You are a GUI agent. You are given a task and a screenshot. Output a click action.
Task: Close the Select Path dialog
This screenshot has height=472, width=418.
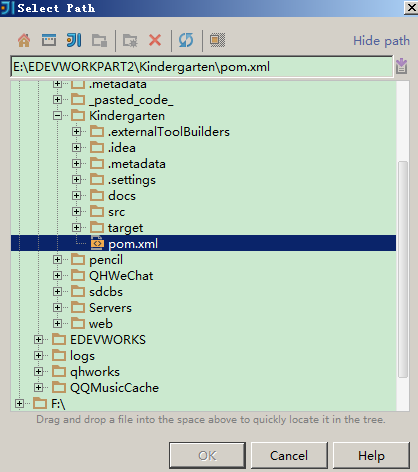point(411,8)
